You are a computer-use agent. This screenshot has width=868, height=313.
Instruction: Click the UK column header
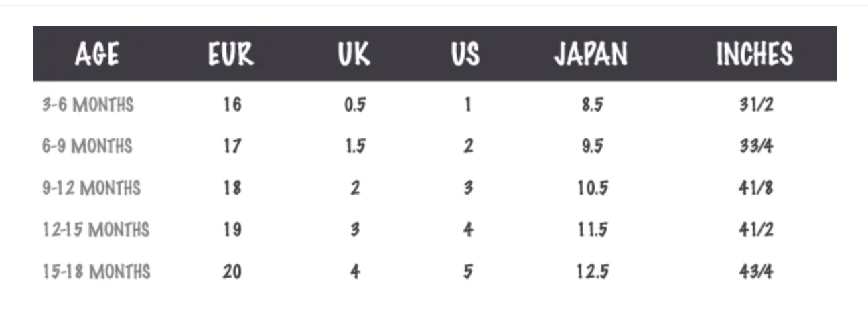click(354, 54)
